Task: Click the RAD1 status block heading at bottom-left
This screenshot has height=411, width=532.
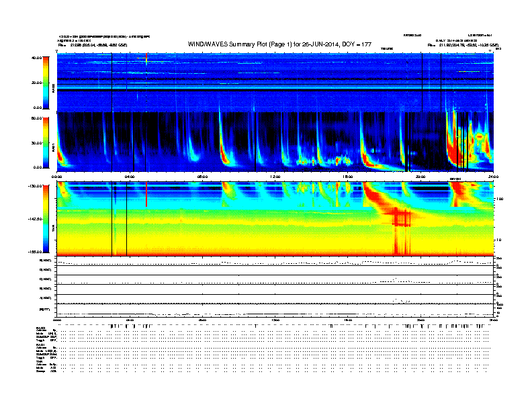Action: pos(40,345)
